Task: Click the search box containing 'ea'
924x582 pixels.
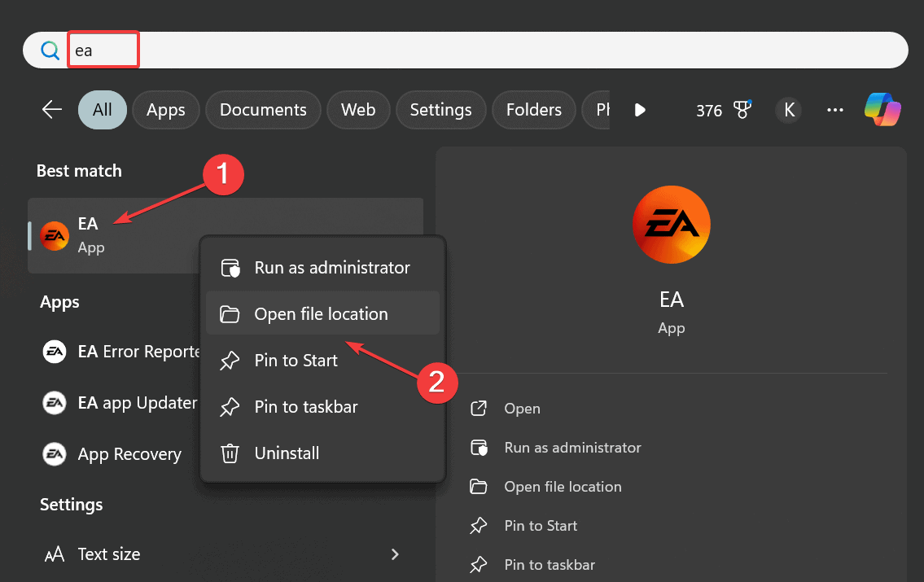Action: click(x=465, y=50)
